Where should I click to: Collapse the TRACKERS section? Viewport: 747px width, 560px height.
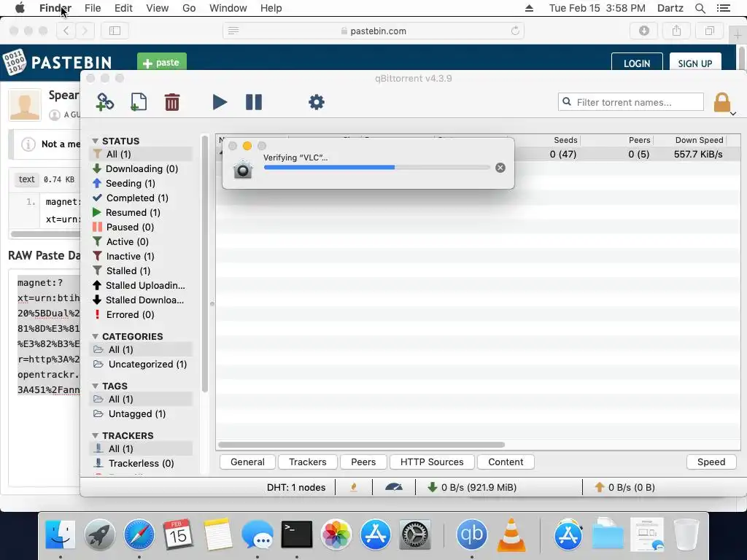[x=95, y=435]
